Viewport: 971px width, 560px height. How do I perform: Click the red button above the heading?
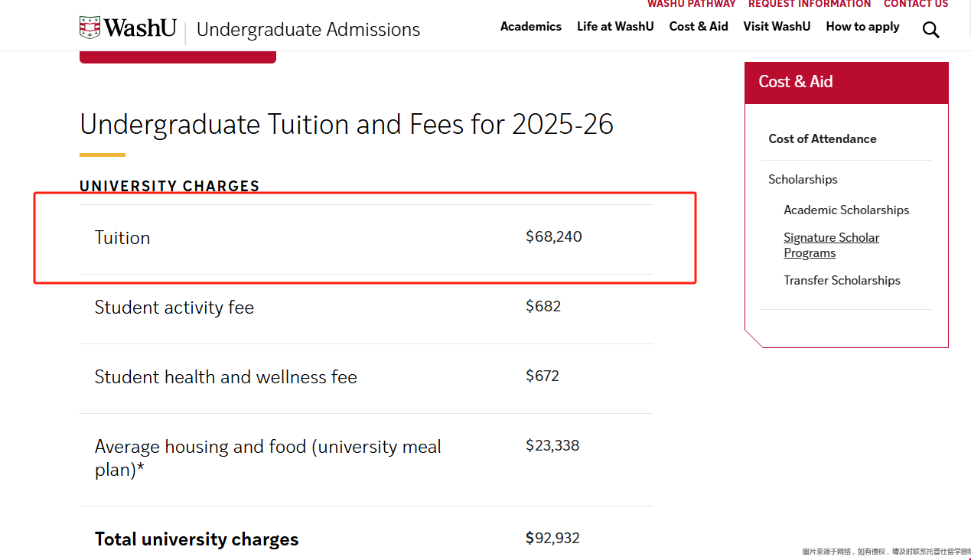(178, 57)
